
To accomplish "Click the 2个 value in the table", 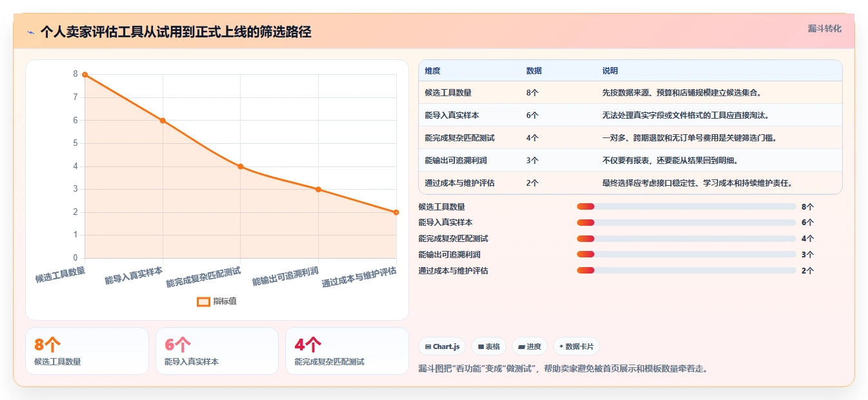I will pyautogui.click(x=532, y=183).
